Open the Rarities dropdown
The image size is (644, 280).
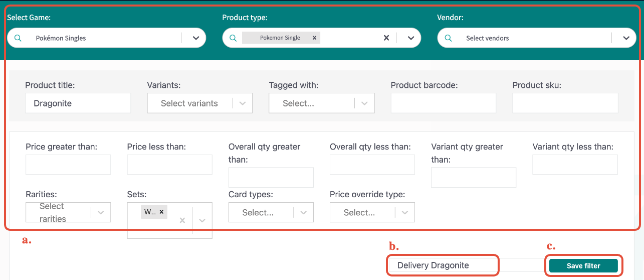pos(101,213)
